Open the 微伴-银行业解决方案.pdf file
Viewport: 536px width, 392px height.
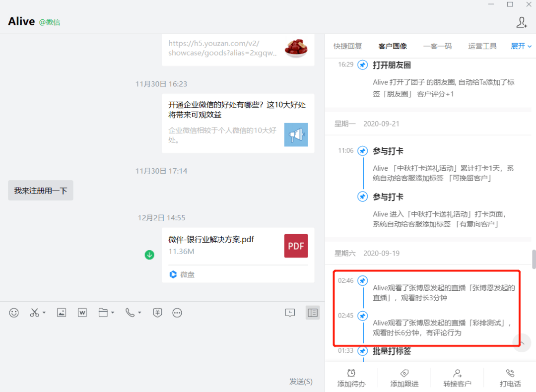click(238, 255)
